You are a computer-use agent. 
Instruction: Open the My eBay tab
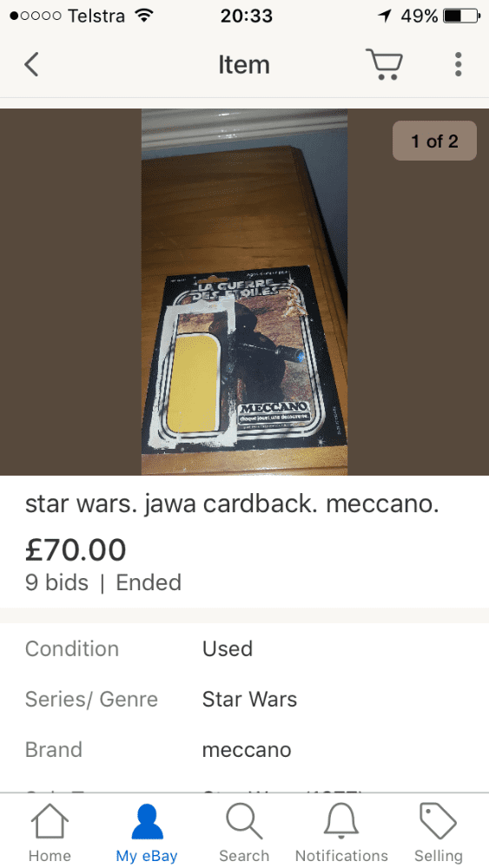pos(147,832)
